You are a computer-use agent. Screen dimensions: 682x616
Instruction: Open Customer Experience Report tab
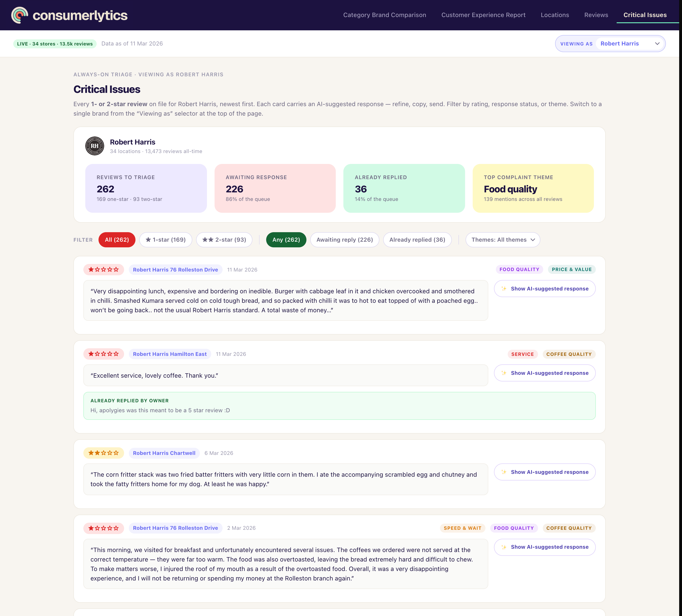click(x=483, y=15)
